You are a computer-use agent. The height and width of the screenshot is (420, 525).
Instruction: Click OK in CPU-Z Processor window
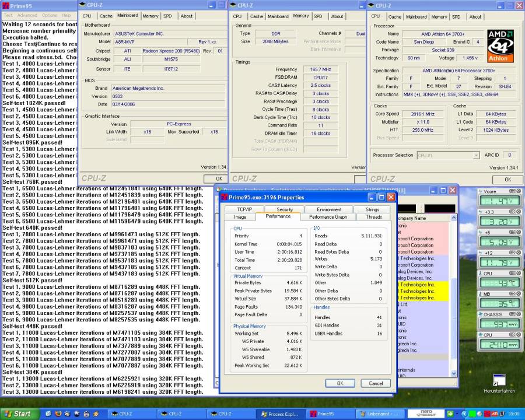coord(508,180)
